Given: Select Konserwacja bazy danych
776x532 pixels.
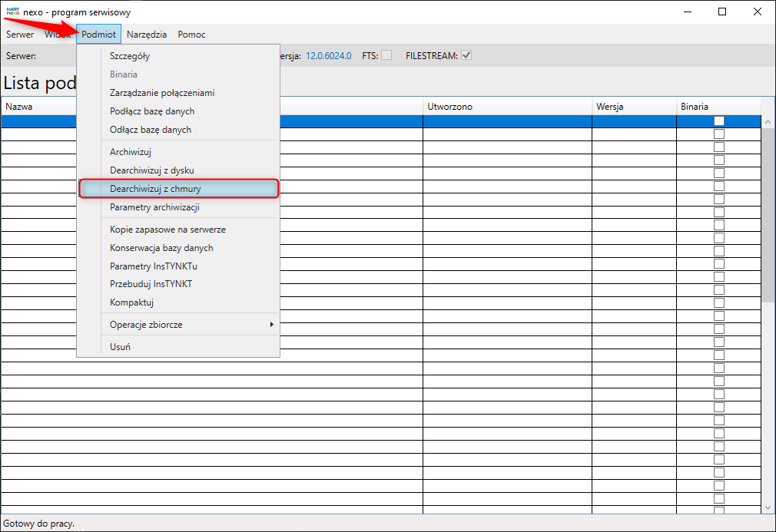Looking at the screenshot, I should pyautogui.click(x=179, y=248).
